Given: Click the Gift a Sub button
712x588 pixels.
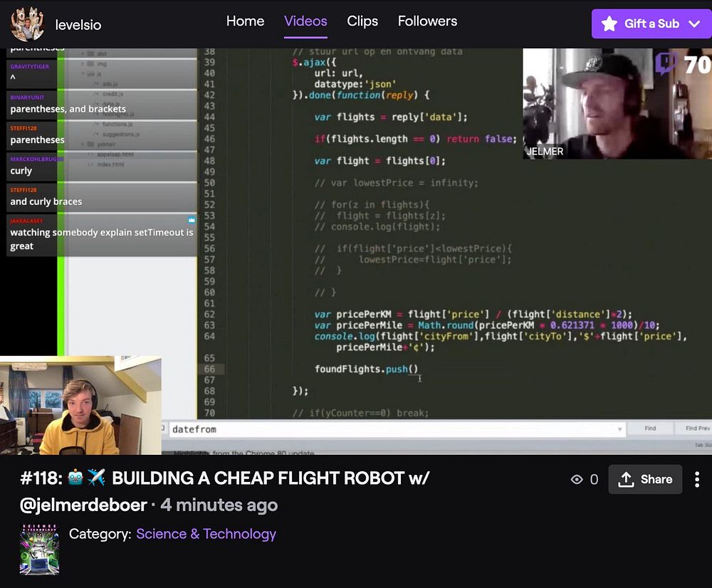Looking at the screenshot, I should [x=651, y=23].
